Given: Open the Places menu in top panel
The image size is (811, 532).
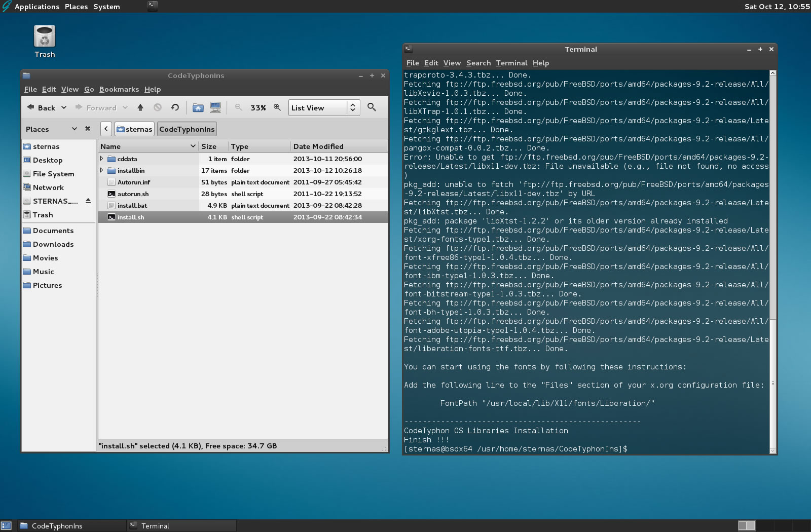Looking at the screenshot, I should pos(76,7).
